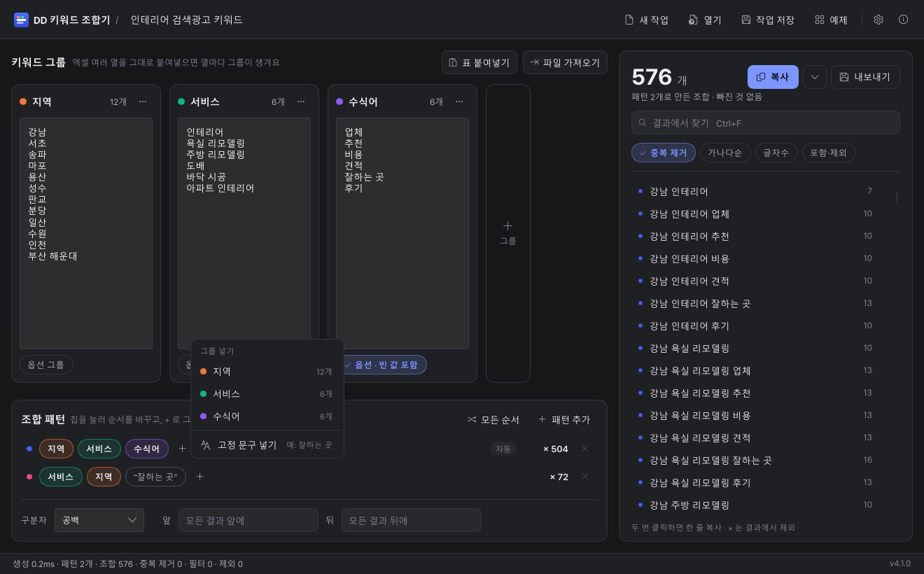Select the 강남 인테리어 견적 result row
This screenshot has height=574, width=924.
point(759,281)
